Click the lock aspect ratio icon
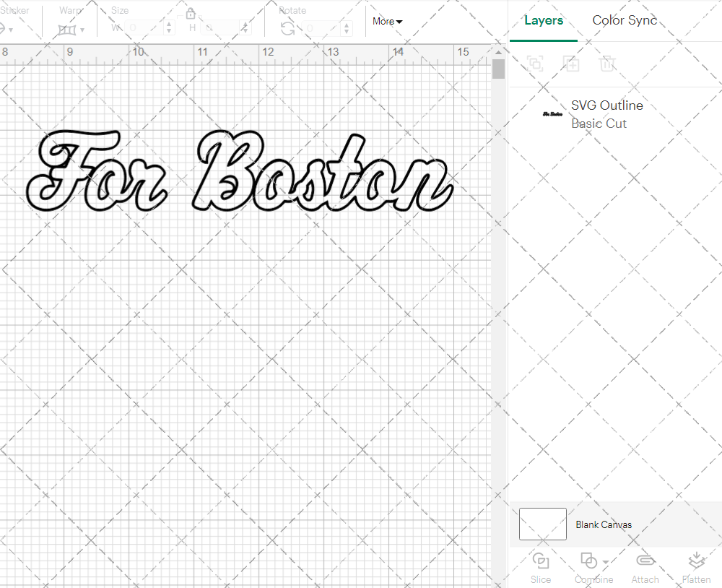Viewport: 722px width, 588px height. click(x=190, y=13)
